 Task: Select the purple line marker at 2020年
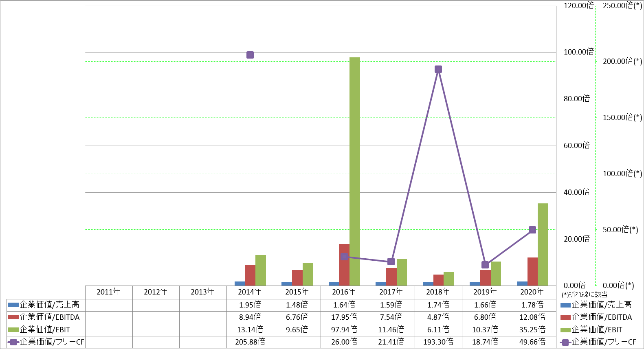point(532,230)
